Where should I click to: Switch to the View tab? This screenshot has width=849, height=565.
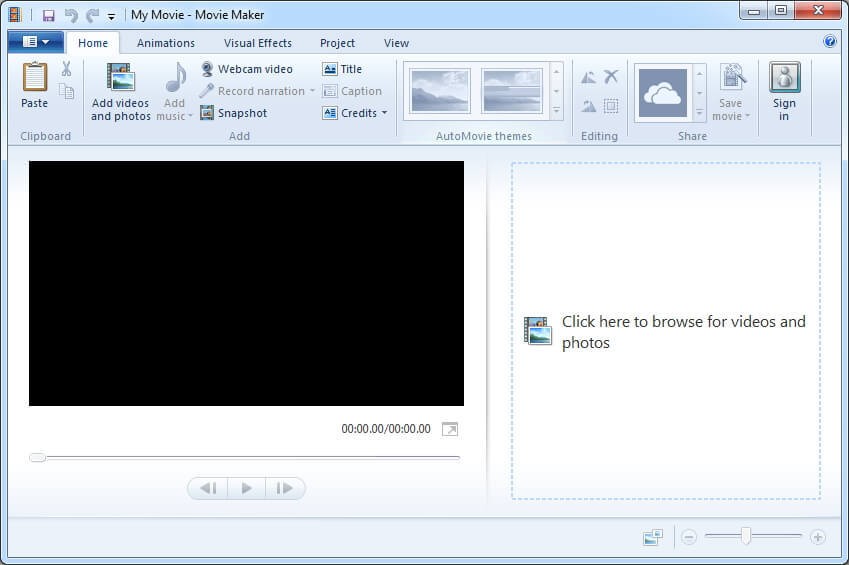pyautogui.click(x=396, y=43)
